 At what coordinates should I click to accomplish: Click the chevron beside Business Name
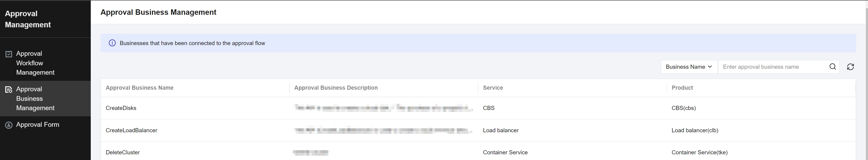click(710, 66)
